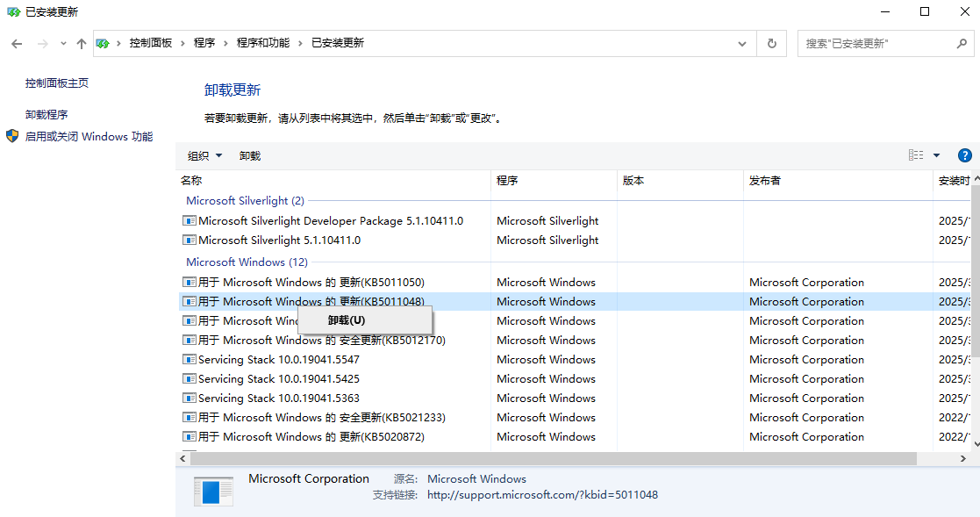This screenshot has height=517, width=980.
Task: Click the vertical scrollbar down arrow
Action: (x=976, y=444)
